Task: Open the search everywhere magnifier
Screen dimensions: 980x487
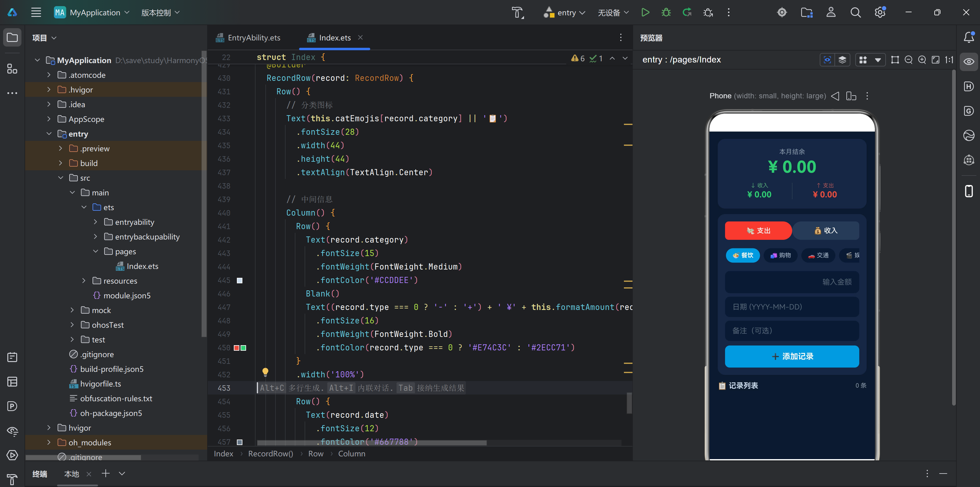Action: [856, 13]
